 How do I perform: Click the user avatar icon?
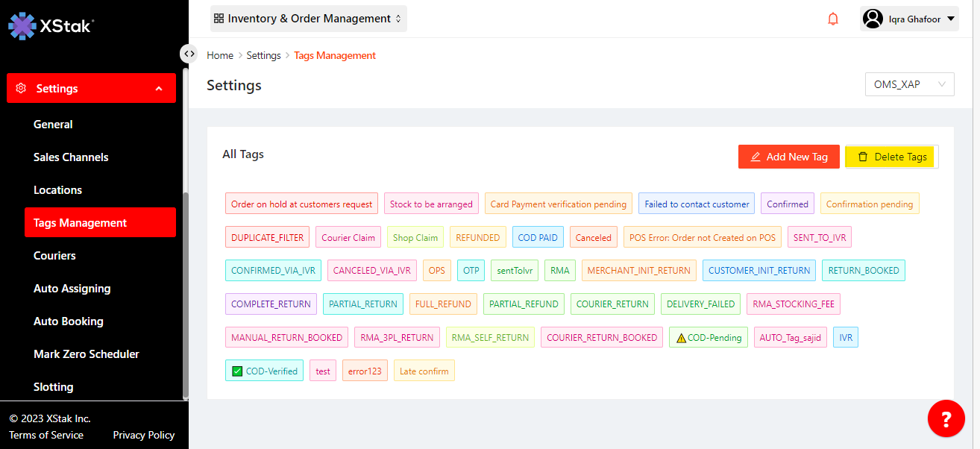click(873, 19)
